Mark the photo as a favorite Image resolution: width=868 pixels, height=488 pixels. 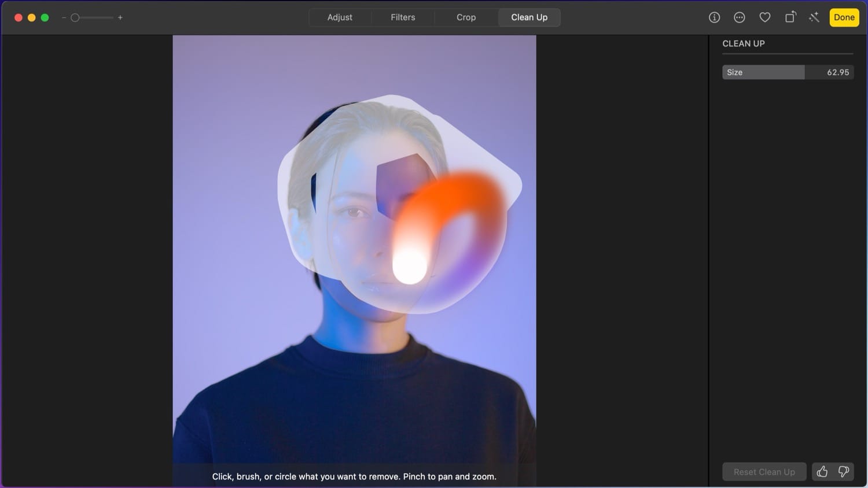(764, 17)
